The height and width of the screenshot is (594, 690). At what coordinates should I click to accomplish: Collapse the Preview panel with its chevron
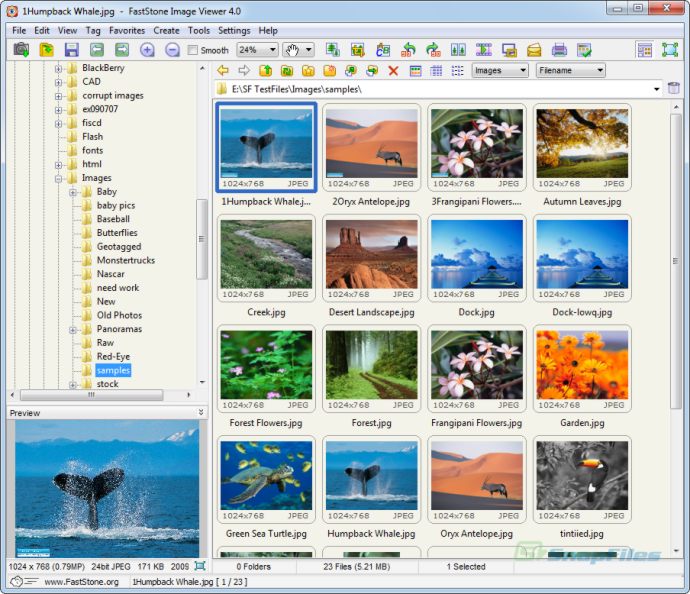201,412
